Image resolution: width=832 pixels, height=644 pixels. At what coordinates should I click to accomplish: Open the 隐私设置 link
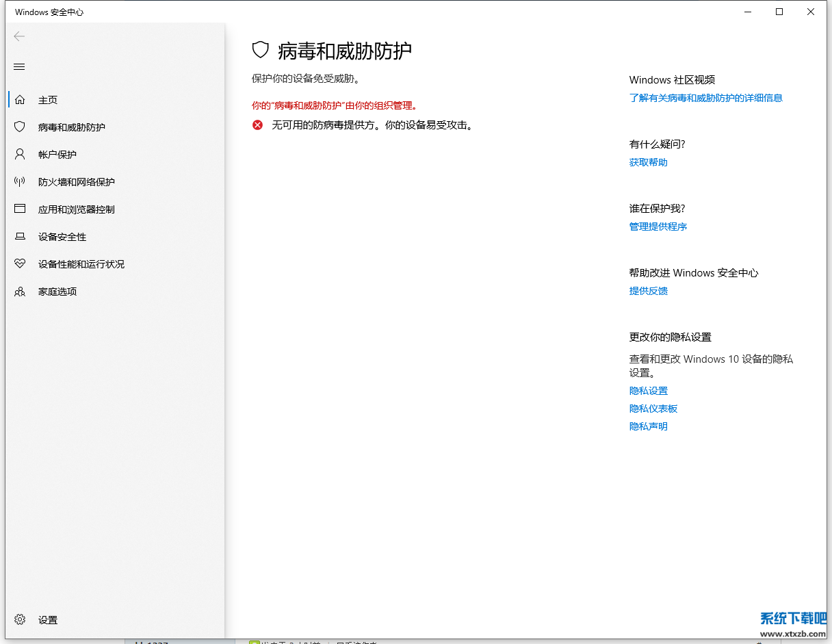[x=648, y=390]
